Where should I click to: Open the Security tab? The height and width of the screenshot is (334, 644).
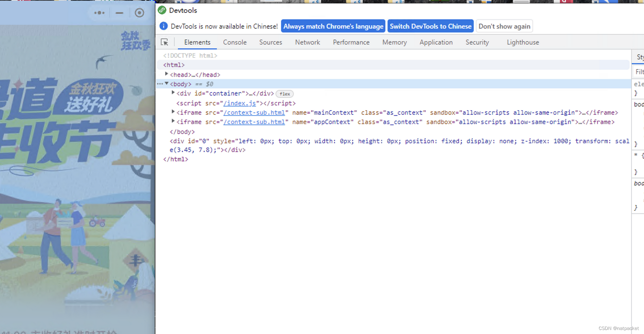click(477, 42)
